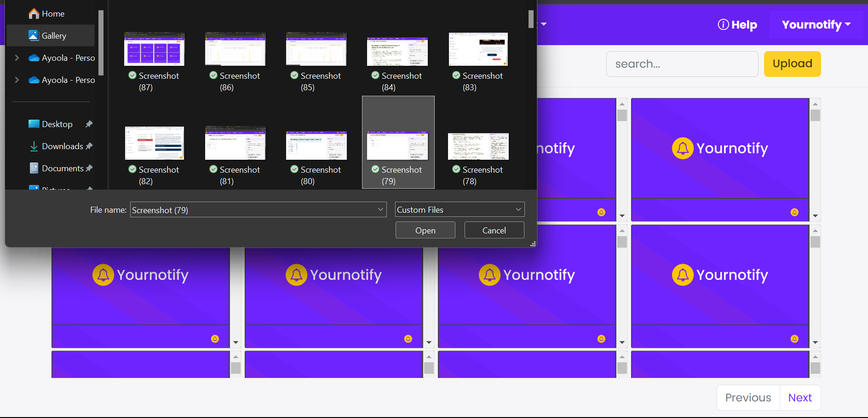Select Screenshot (87) thumbnail
The width and height of the screenshot is (868, 418).
pyautogui.click(x=155, y=49)
